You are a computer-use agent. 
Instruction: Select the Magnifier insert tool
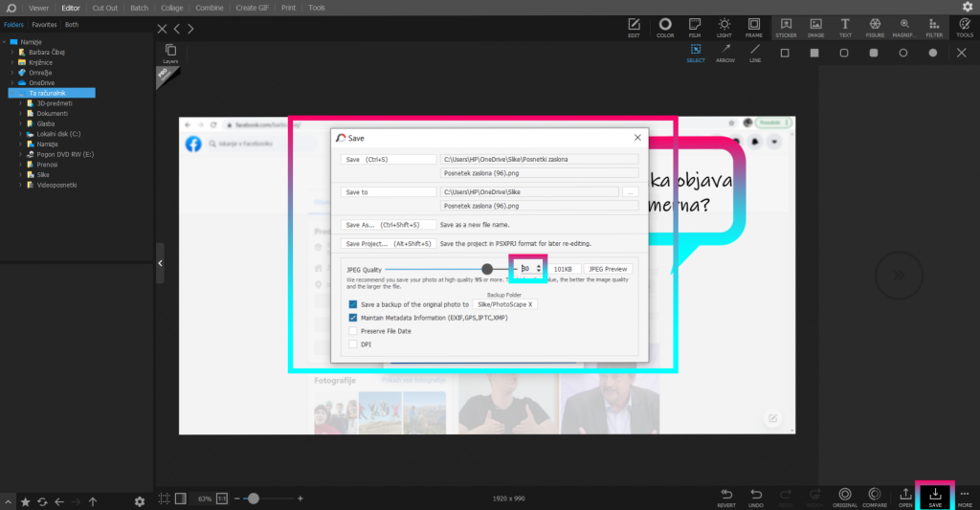pos(904,28)
